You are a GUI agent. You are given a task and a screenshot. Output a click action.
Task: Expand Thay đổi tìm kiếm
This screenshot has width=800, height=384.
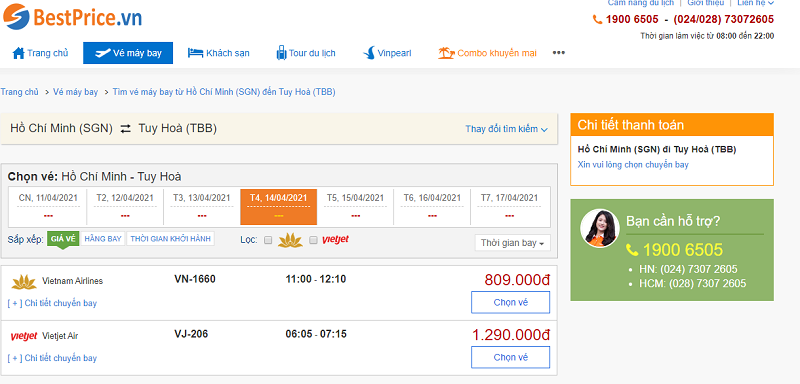pos(506,129)
